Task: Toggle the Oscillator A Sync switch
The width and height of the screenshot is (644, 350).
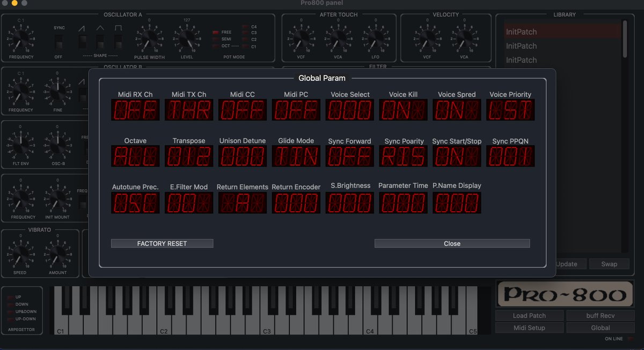Action: 58,42
